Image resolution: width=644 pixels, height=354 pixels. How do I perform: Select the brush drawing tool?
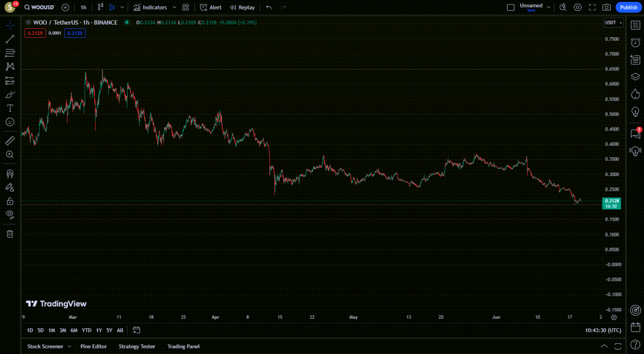click(x=10, y=94)
